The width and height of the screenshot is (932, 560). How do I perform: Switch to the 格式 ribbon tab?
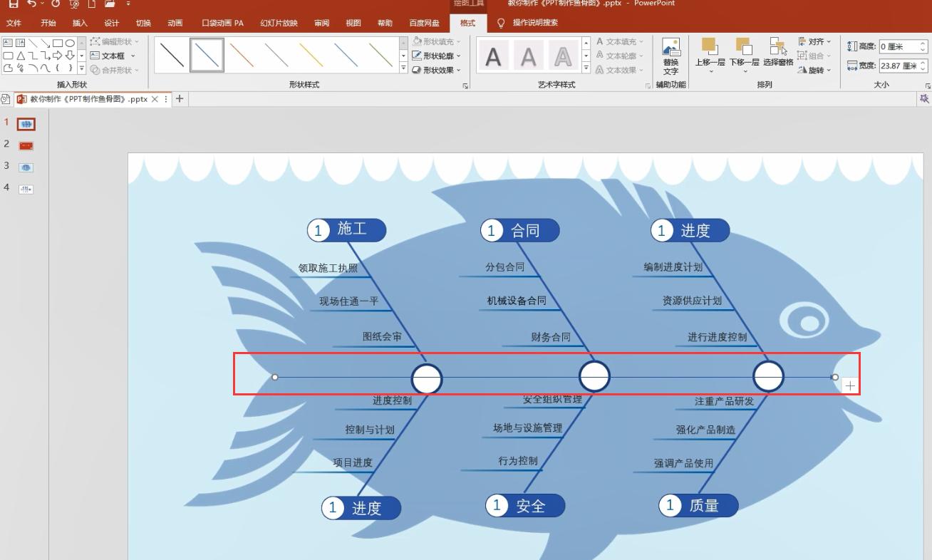[469, 23]
